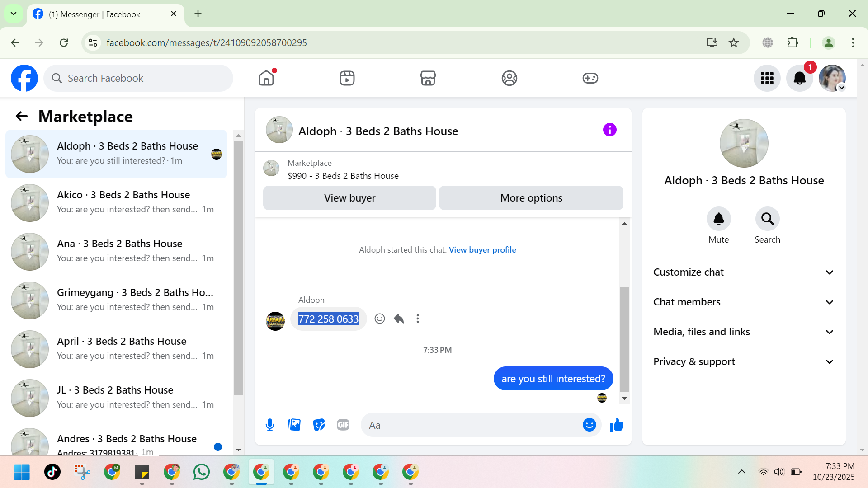
Task: Open WhatsApp from the taskbar
Action: (x=202, y=472)
